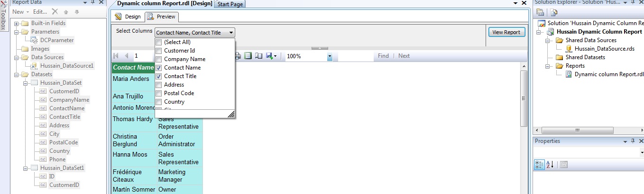Pin the Solution Explorer panel

click(633, 3)
